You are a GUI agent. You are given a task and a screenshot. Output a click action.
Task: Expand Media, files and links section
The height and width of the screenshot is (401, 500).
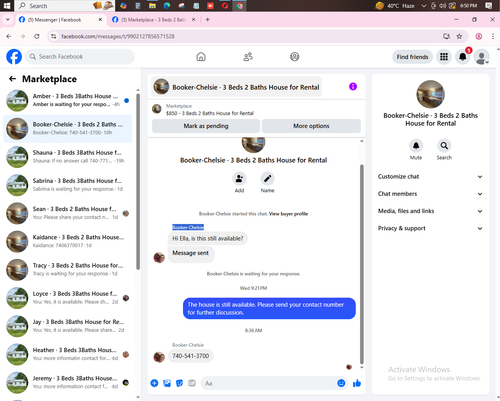430,211
